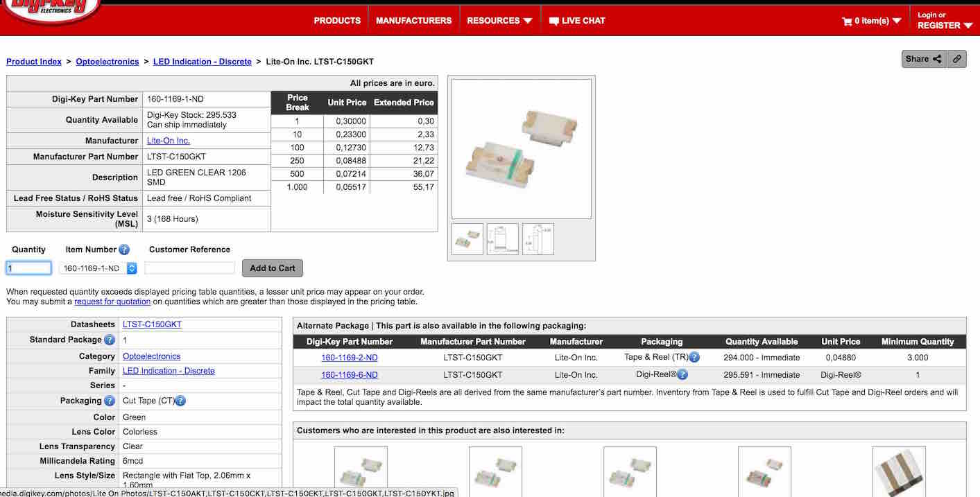Show help icon next to Cut Tape (CT)
The width and height of the screenshot is (980, 497).
point(180,401)
